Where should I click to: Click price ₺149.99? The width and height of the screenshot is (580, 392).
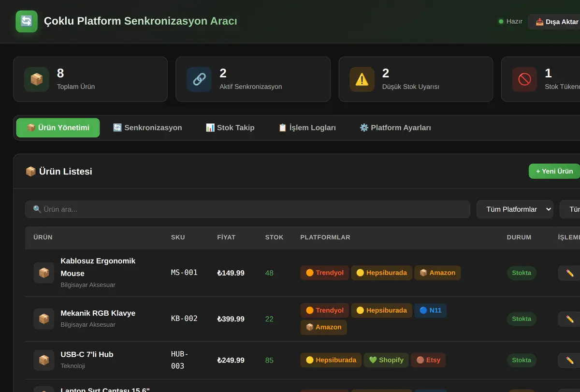231,273
